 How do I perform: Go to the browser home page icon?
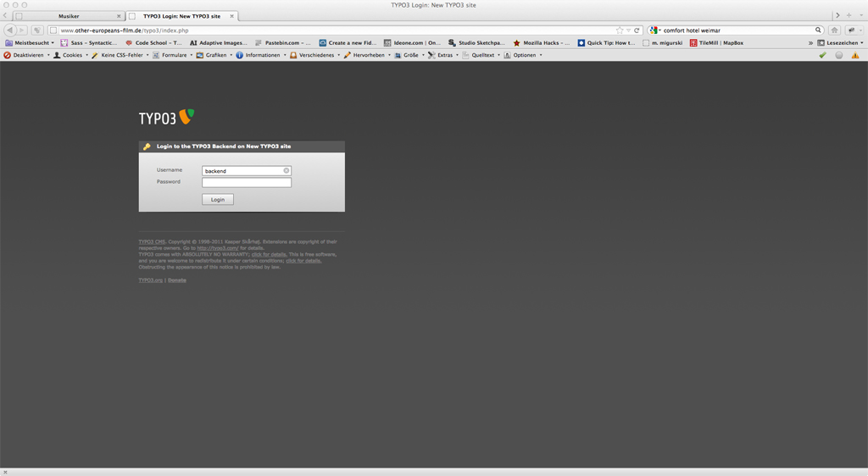(834, 30)
